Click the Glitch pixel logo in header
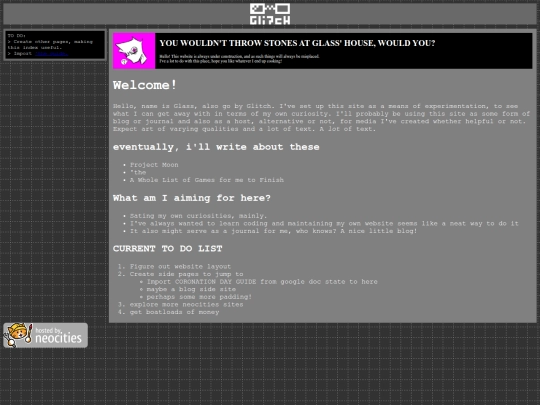The height and width of the screenshot is (405, 540). click(x=270, y=14)
